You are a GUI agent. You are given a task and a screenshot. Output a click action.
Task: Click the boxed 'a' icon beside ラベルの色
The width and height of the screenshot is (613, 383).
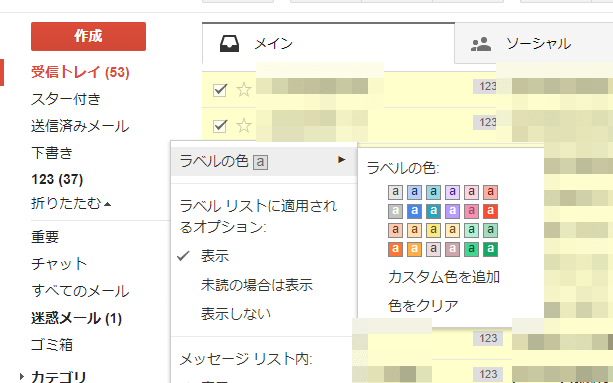tap(260, 162)
